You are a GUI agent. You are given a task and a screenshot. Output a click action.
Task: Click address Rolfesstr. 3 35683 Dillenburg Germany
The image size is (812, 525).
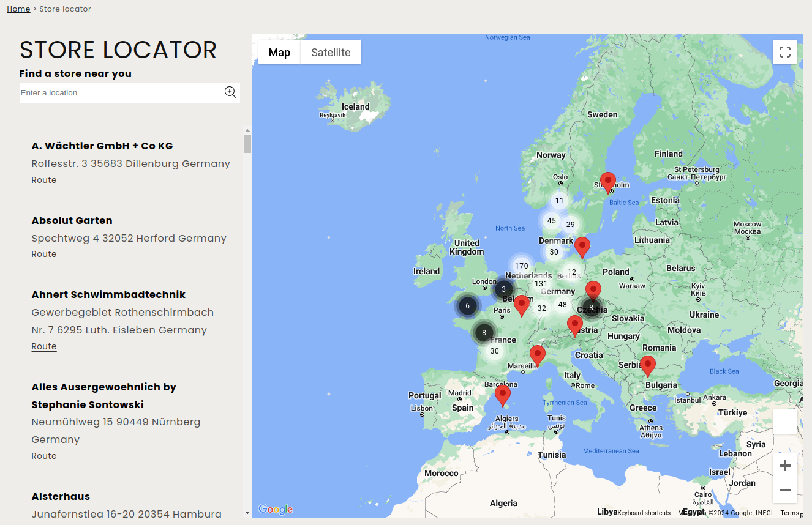pos(131,163)
